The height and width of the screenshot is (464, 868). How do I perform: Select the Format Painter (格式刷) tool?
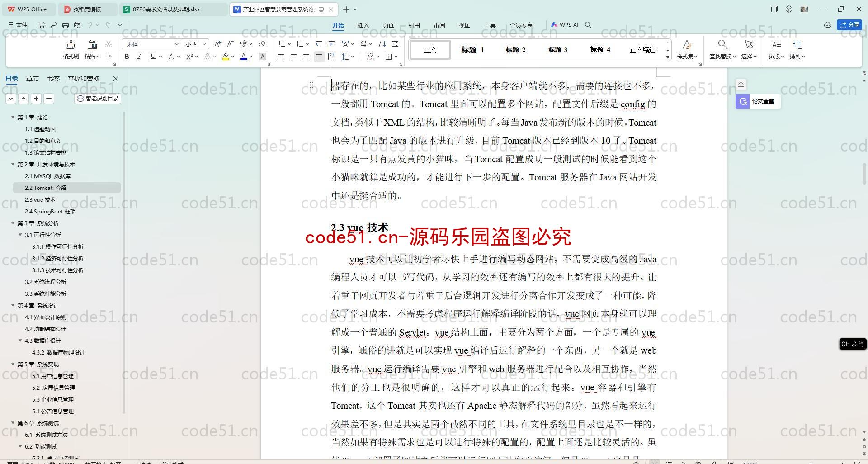71,50
